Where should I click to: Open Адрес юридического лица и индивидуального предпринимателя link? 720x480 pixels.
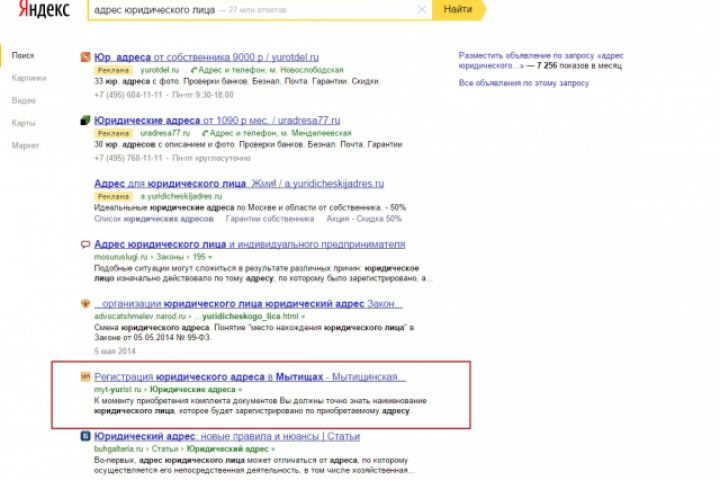[249, 244]
